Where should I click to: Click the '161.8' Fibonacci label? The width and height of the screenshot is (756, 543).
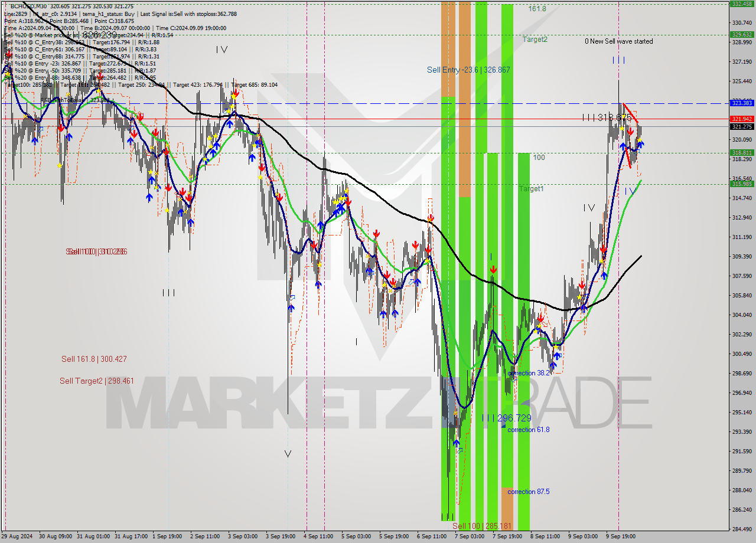click(x=537, y=9)
